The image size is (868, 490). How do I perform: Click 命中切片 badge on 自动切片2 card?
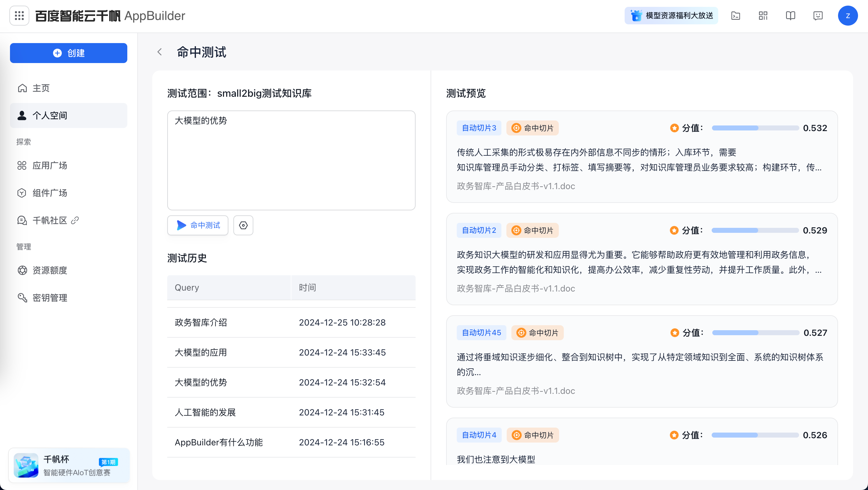532,231
